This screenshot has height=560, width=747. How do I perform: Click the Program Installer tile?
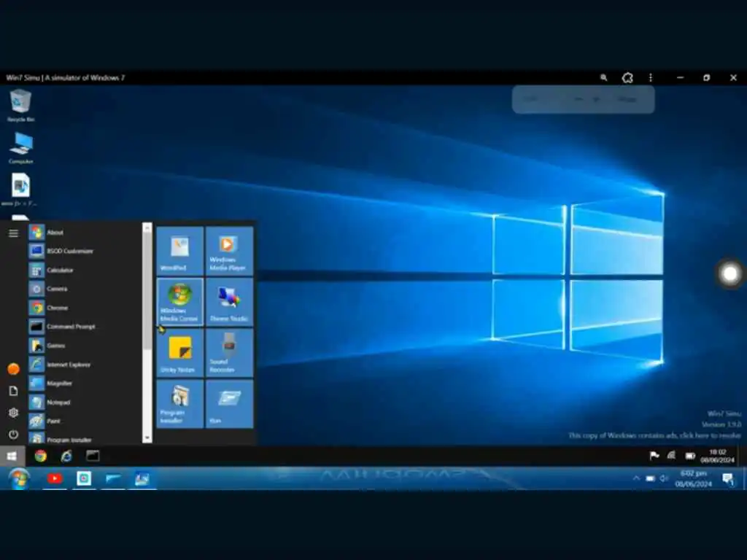point(180,404)
